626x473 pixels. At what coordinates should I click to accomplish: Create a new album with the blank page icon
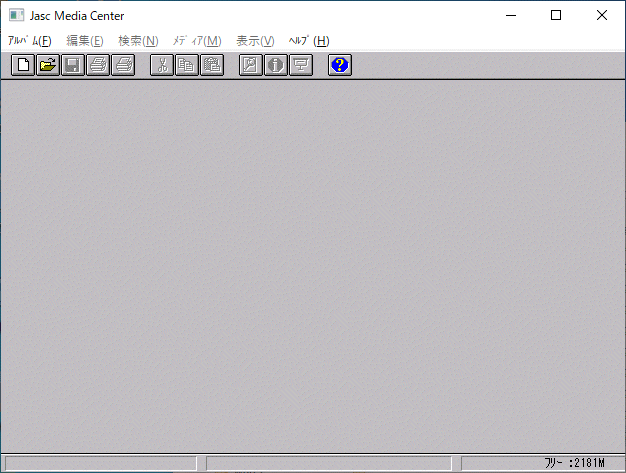click(x=23, y=65)
